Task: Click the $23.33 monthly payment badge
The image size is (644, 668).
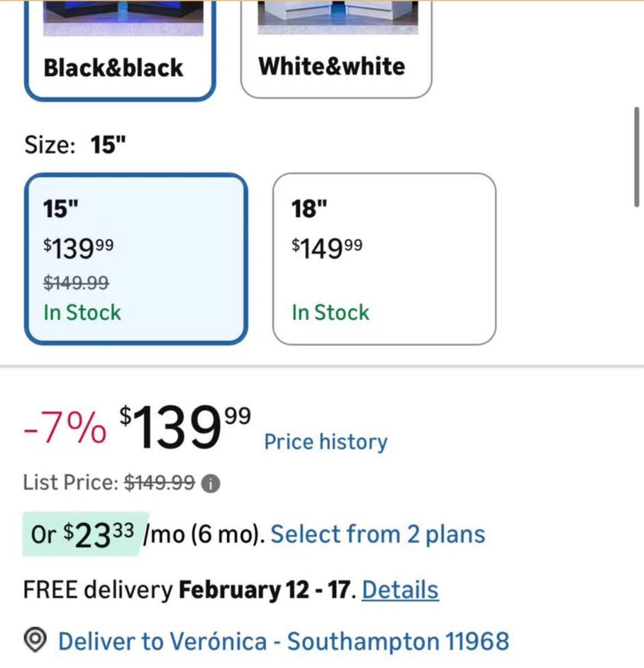Action: tap(83, 535)
